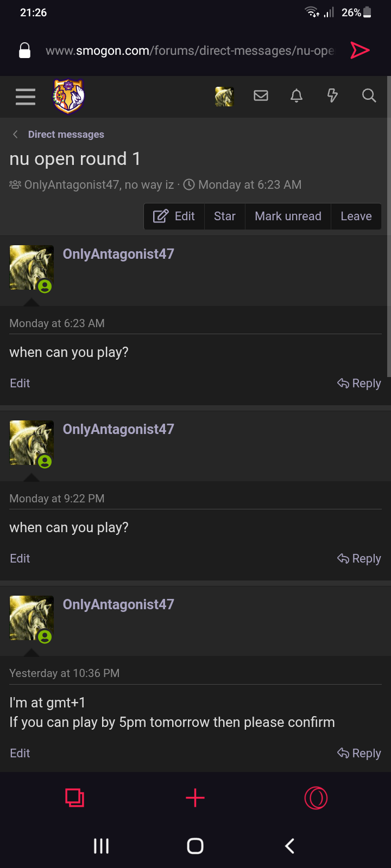This screenshot has height=868, width=391.
Task: Tap the red plus new tab icon
Action: point(195,798)
